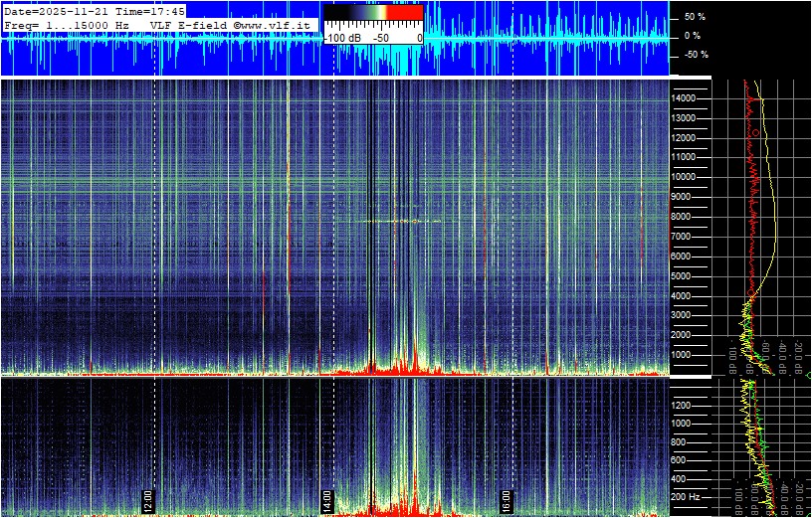812x518 pixels.
Task: Click the Date=2025-11-21 Time=17:45 header text
Action: tap(95, 11)
